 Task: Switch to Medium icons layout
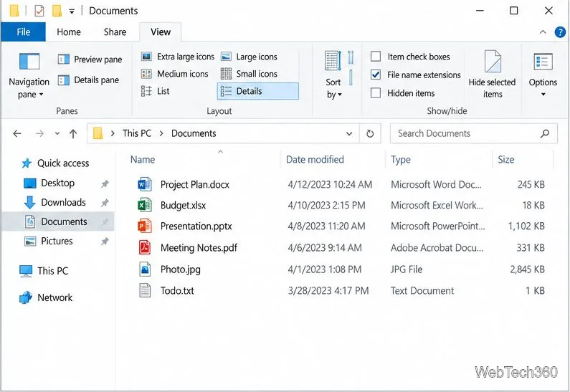(x=174, y=74)
